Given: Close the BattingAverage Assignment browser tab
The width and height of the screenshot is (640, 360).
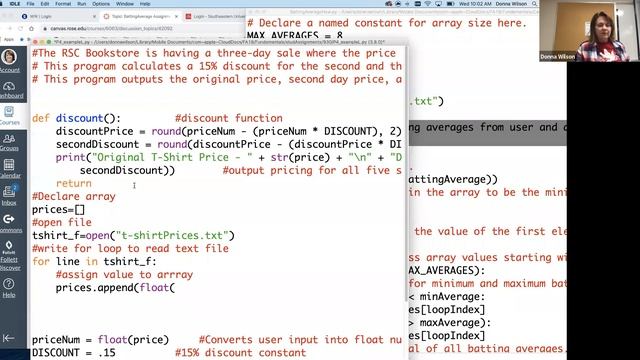Looking at the screenshot, I should [x=176, y=16].
